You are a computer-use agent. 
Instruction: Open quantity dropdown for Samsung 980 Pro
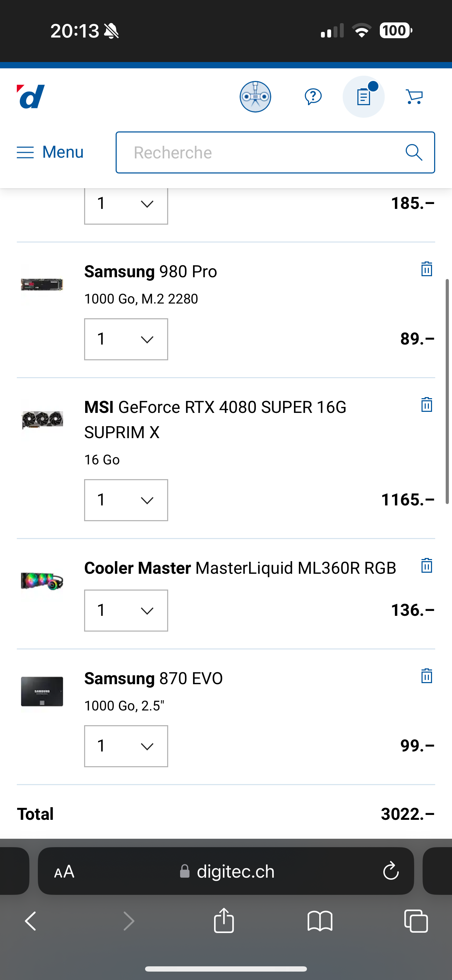(126, 339)
